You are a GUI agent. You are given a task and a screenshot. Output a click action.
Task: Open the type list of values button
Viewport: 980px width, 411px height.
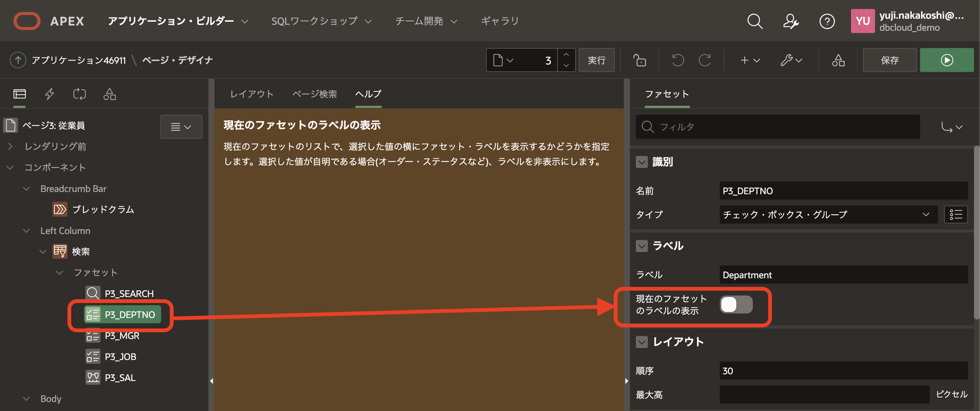(x=956, y=214)
